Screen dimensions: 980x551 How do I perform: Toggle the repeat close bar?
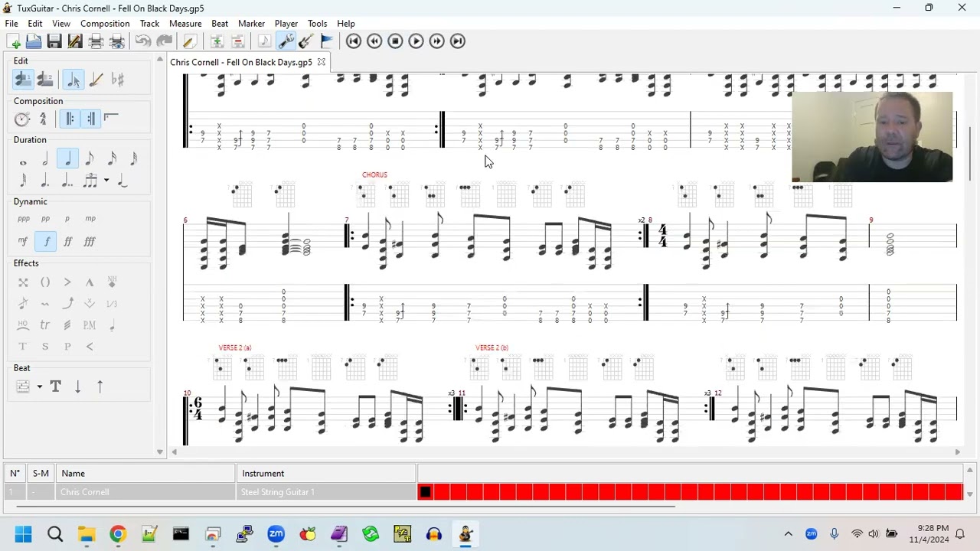tap(90, 119)
